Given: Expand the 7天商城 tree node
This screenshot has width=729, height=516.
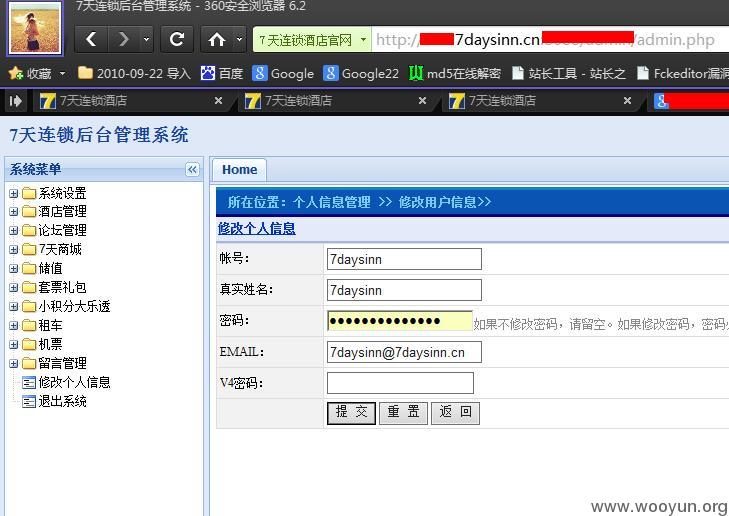Looking at the screenshot, I should [x=13, y=249].
